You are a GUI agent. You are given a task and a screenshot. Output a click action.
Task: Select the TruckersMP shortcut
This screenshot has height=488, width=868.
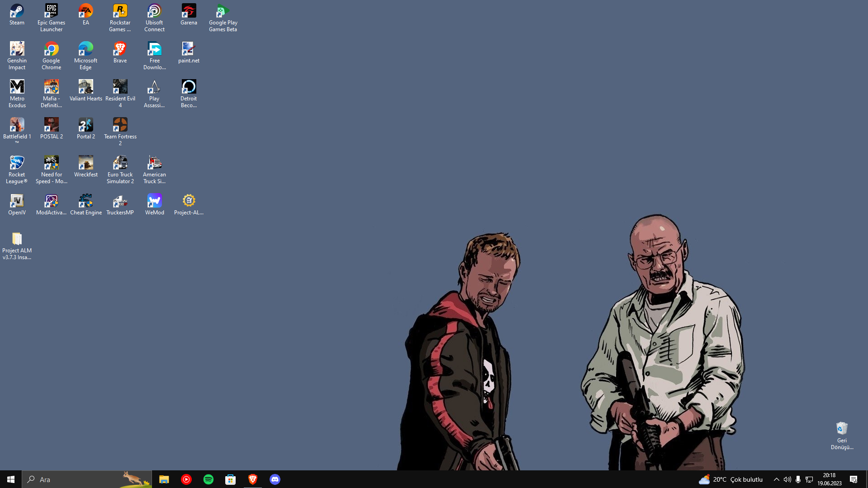[120, 204]
